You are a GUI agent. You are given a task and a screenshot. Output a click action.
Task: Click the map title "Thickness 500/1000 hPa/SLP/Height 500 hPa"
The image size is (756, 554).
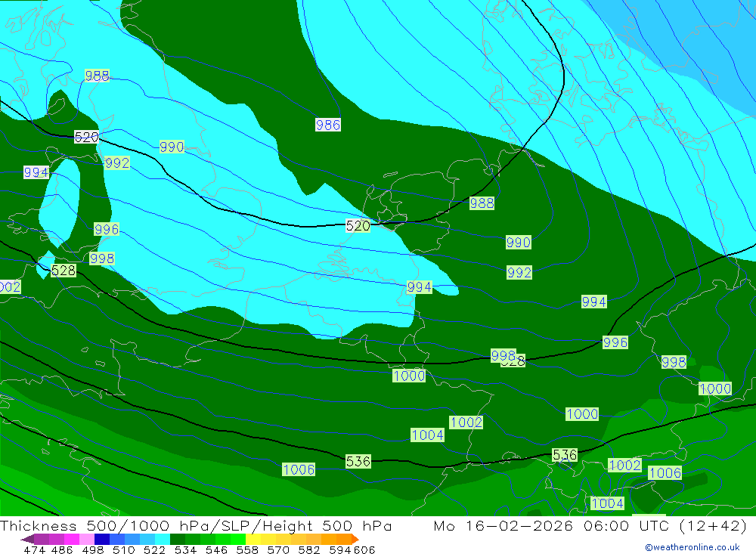pos(197,525)
